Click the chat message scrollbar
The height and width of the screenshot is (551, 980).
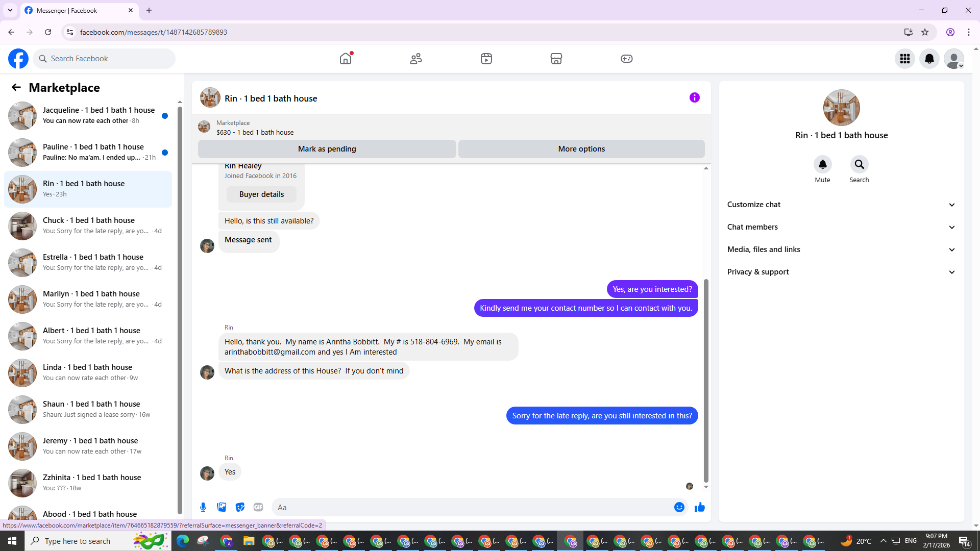click(x=706, y=380)
